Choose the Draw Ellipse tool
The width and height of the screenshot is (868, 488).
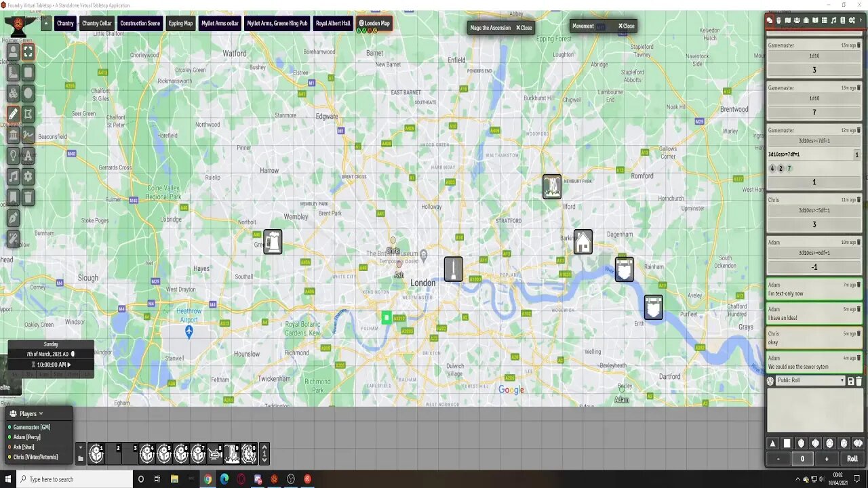pos(28,93)
